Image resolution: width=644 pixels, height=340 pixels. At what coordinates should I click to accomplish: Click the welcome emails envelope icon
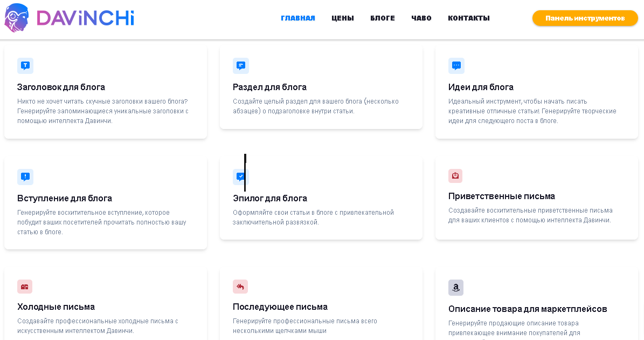click(x=455, y=176)
